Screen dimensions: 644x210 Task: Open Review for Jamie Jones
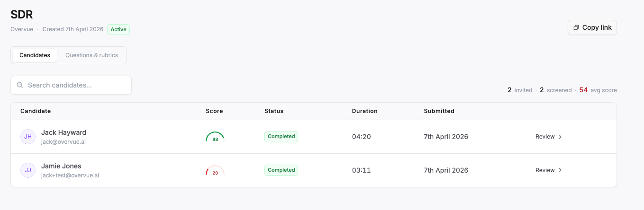tap(545, 170)
